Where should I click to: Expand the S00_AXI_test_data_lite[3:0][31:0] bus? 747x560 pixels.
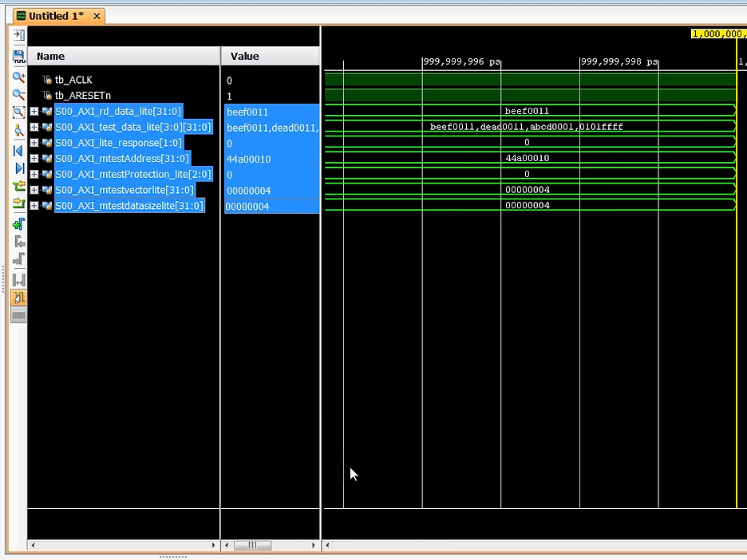35,127
